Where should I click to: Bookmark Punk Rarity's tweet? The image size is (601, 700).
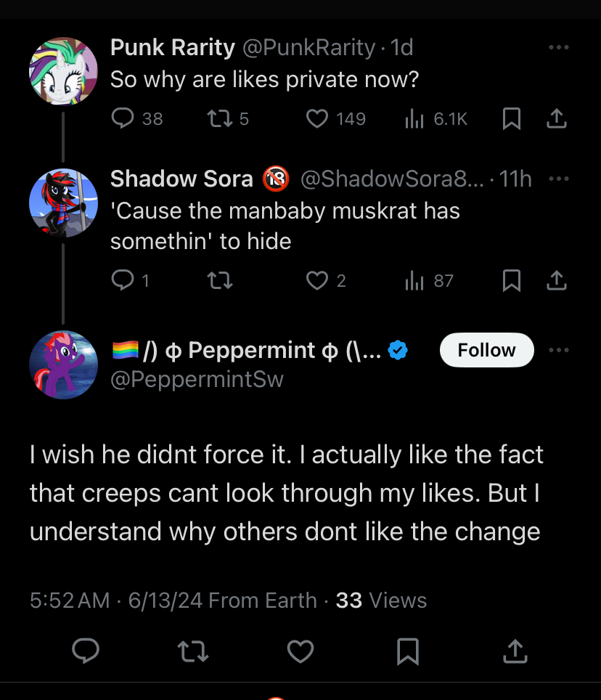[x=512, y=119]
